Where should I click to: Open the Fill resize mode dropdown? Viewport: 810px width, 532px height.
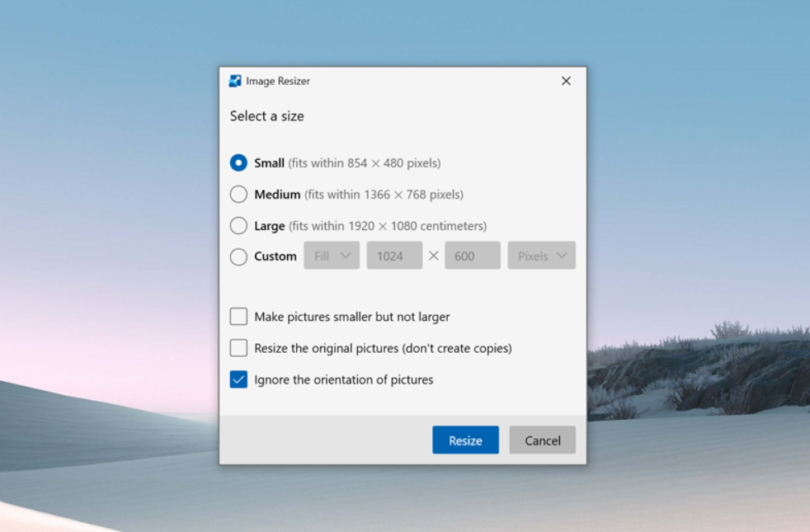tap(332, 256)
